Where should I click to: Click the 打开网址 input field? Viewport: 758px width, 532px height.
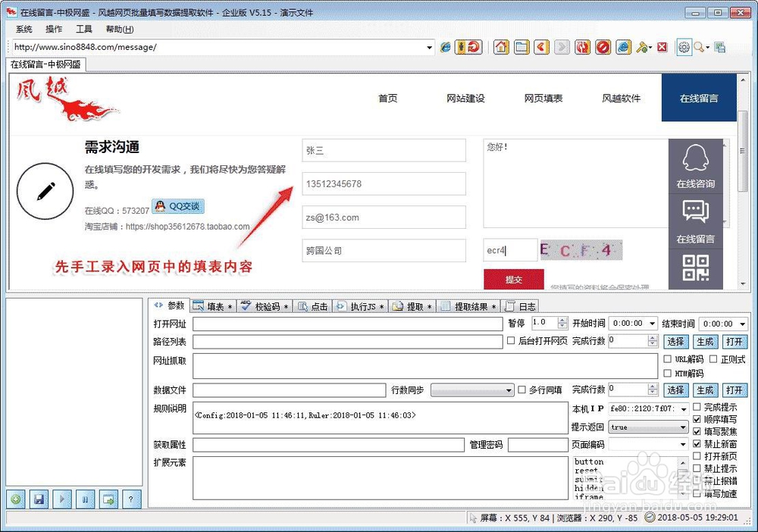348,324
